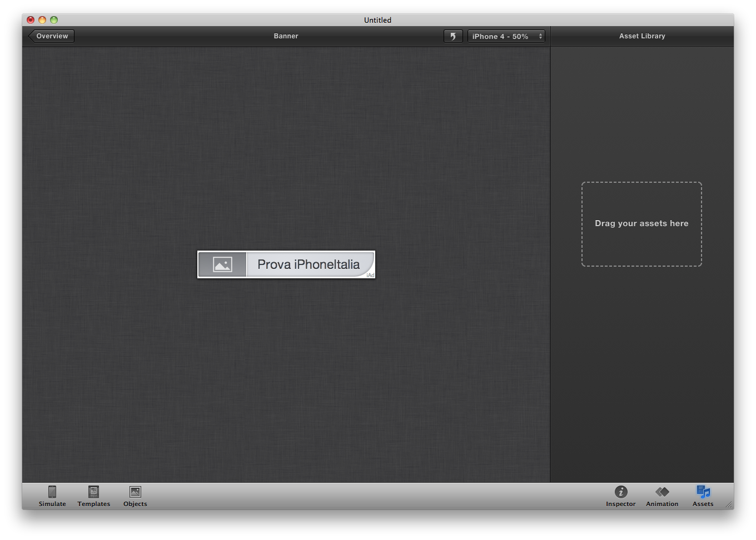Expand the iPhone 4 - 50% dropdown
This screenshot has width=756, height=540.
(506, 36)
